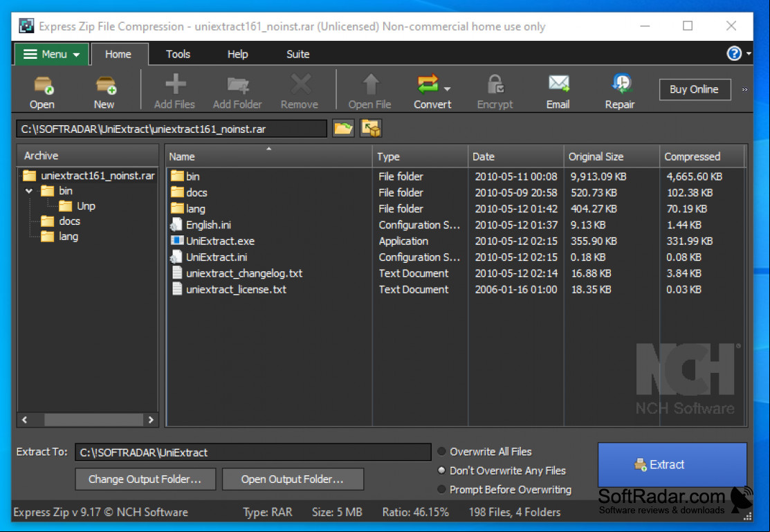Switch to the Tools tab
Viewport: 770px width, 532px height.
[x=178, y=54]
